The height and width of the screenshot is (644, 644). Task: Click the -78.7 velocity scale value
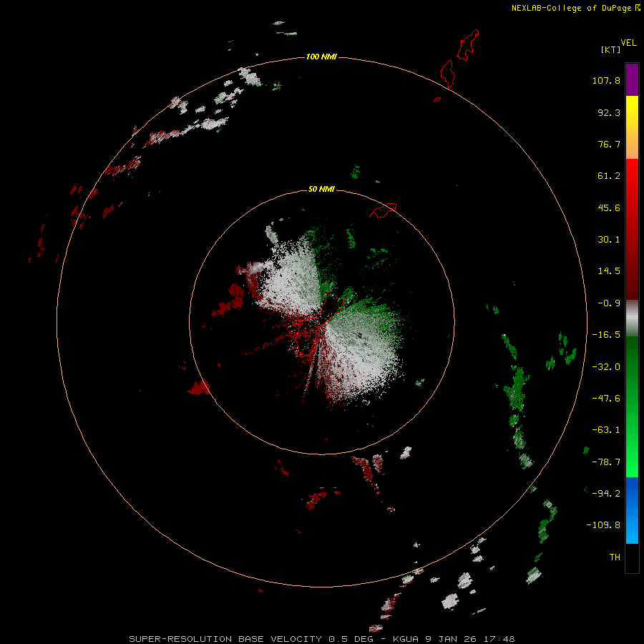pos(606,462)
